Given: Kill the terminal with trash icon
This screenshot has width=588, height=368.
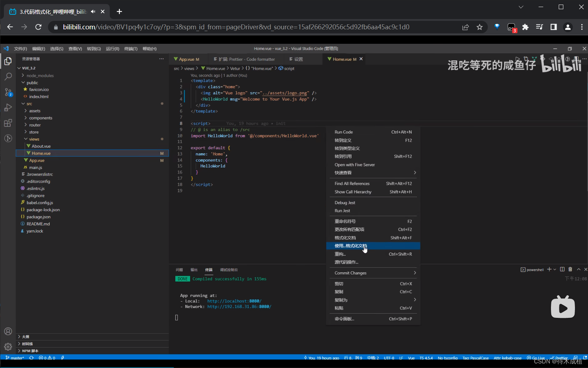Looking at the screenshot, I should click(570, 269).
